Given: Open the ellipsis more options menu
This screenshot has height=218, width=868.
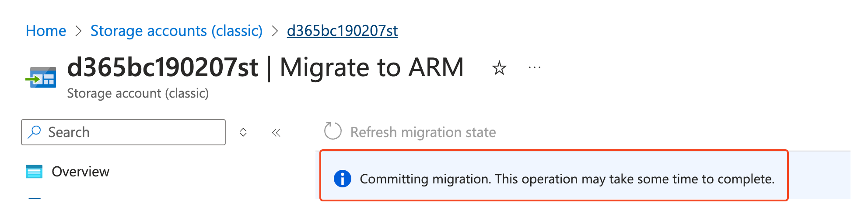Looking at the screenshot, I should pyautogui.click(x=535, y=68).
